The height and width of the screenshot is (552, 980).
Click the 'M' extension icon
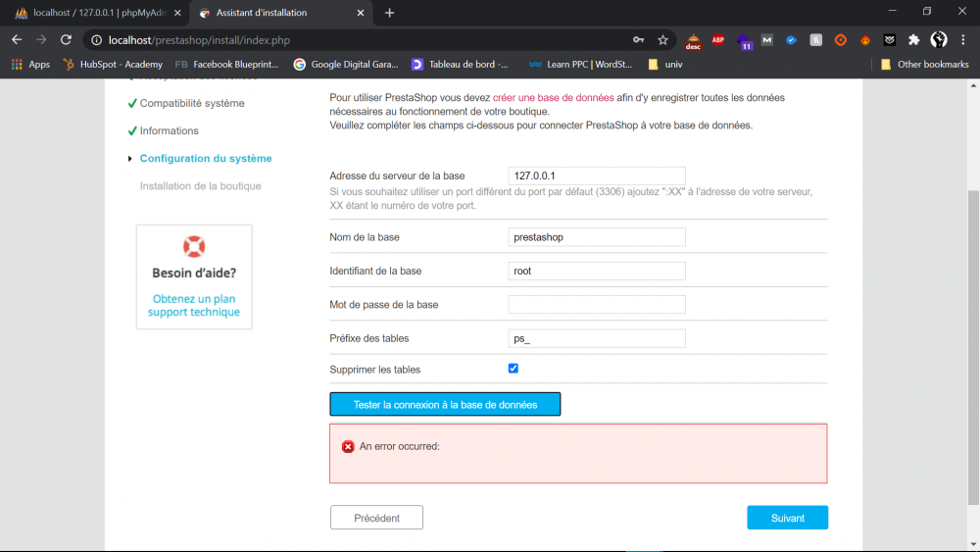(x=767, y=40)
